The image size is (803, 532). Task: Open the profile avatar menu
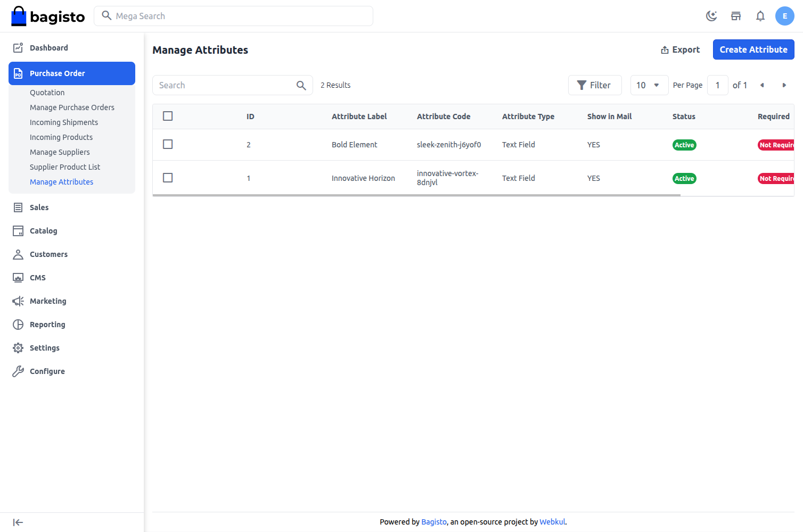[785, 16]
